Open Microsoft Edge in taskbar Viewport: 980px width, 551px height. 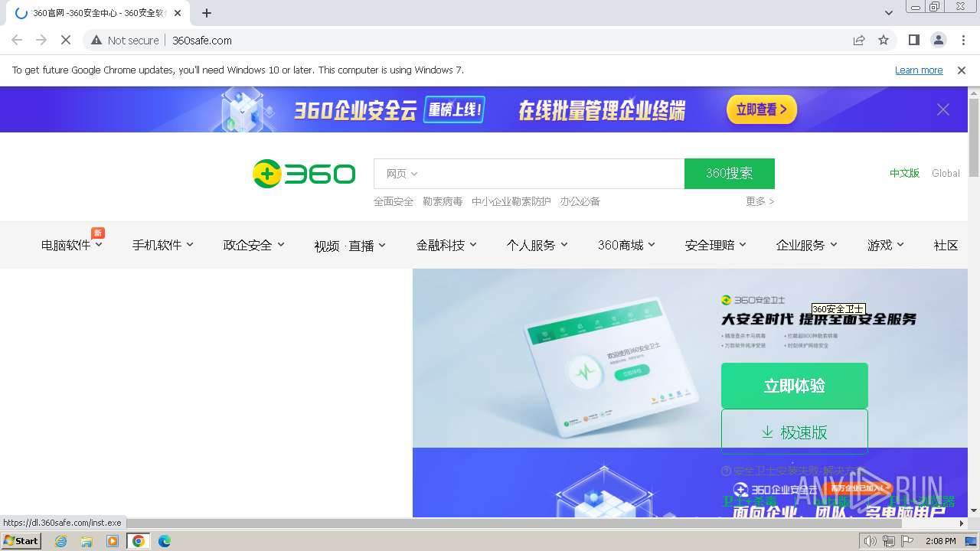[164, 541]
